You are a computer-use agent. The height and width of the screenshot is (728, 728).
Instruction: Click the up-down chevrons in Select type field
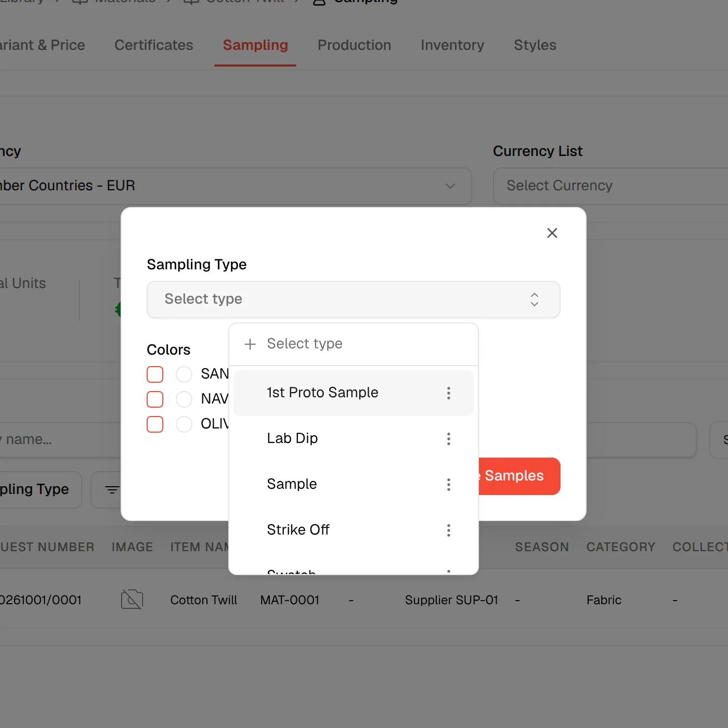coord(535,300)
